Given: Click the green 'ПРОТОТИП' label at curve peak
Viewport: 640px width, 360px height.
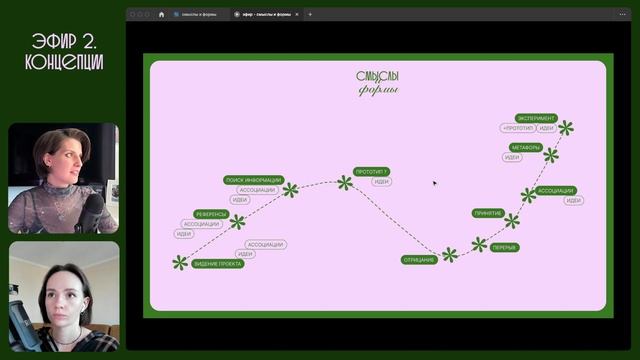Looking at the screenshot, I should click(x=371, y=172).
